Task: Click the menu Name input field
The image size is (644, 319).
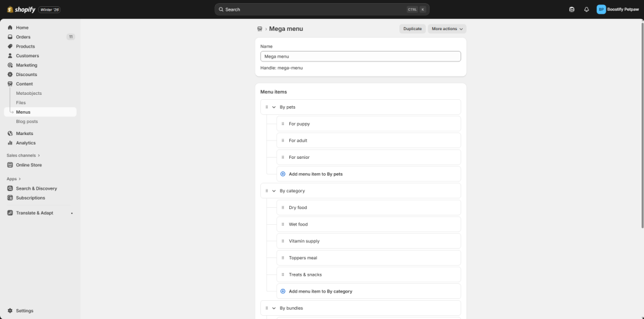Action: pos(360,57)
